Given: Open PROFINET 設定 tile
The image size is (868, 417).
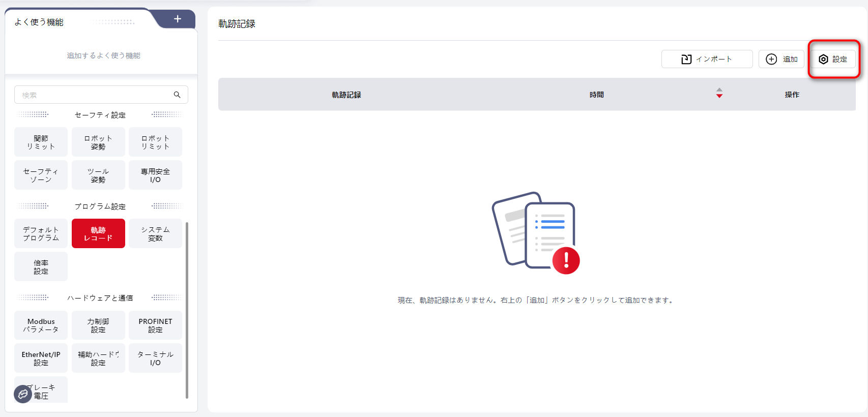Looking at the screenshot, I should point(155,325).
